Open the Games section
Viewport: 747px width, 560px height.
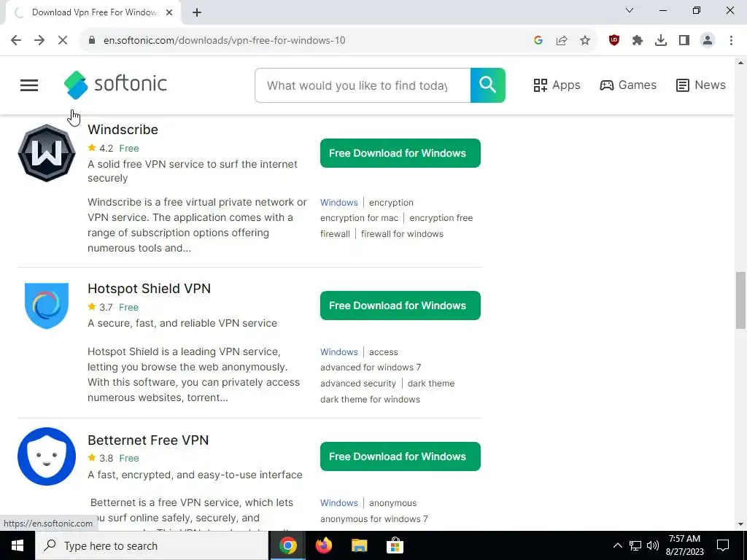(x=628, y=85)
